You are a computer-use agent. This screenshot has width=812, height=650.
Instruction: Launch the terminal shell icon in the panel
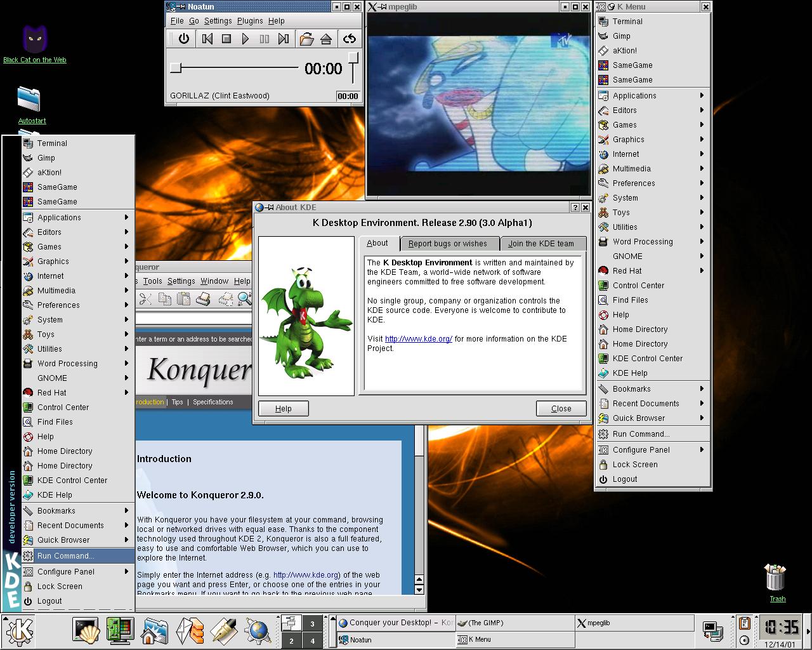click(x=86, y=630)
